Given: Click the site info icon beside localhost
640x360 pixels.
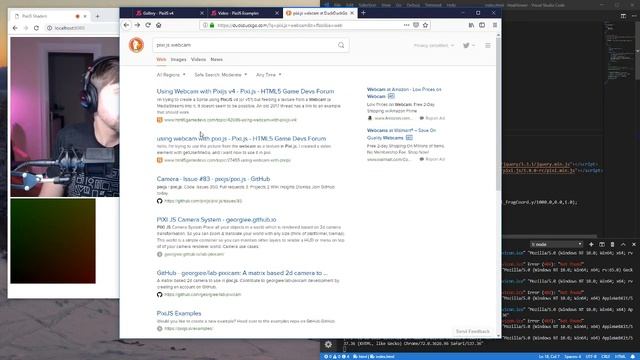Looking at the screenshot, I should click(49, 28).
